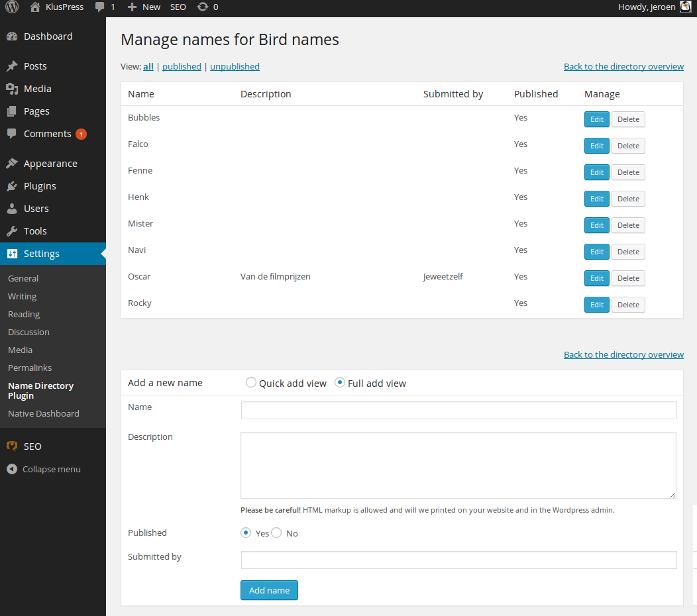Select the Quick add view radio button
This screenshot has height=616, width=697.
point(250,382)
